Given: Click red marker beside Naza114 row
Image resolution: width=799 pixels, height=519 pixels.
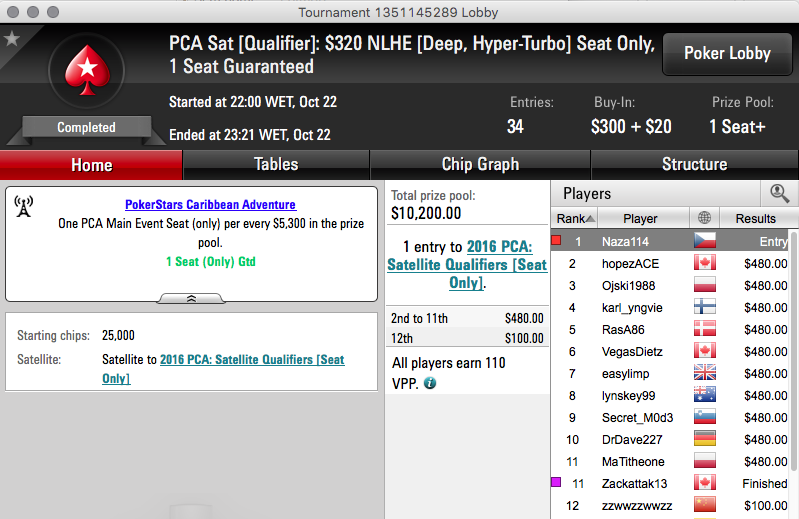Looking at the screenshot, I should click(x=556, y=240).
